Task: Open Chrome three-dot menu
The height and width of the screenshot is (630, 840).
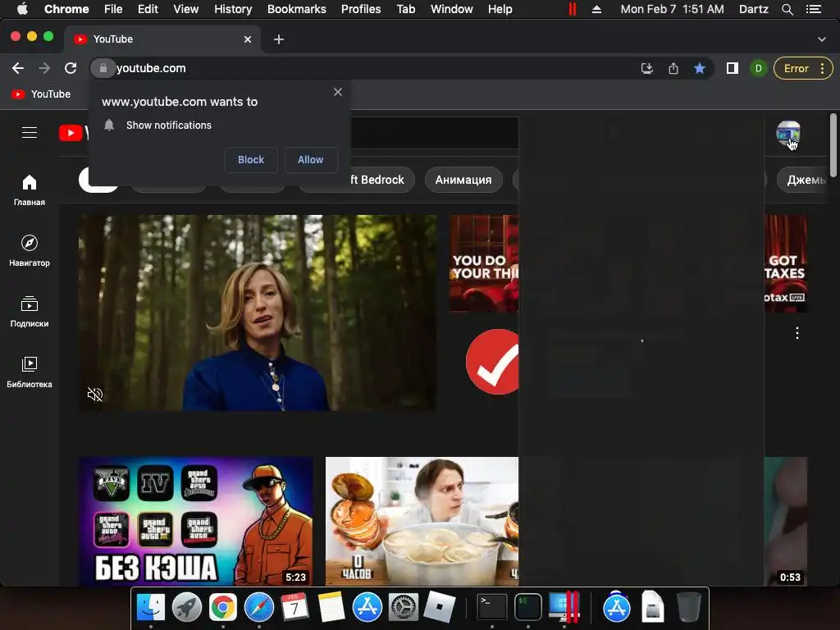Action: click(x=822, y=68)
